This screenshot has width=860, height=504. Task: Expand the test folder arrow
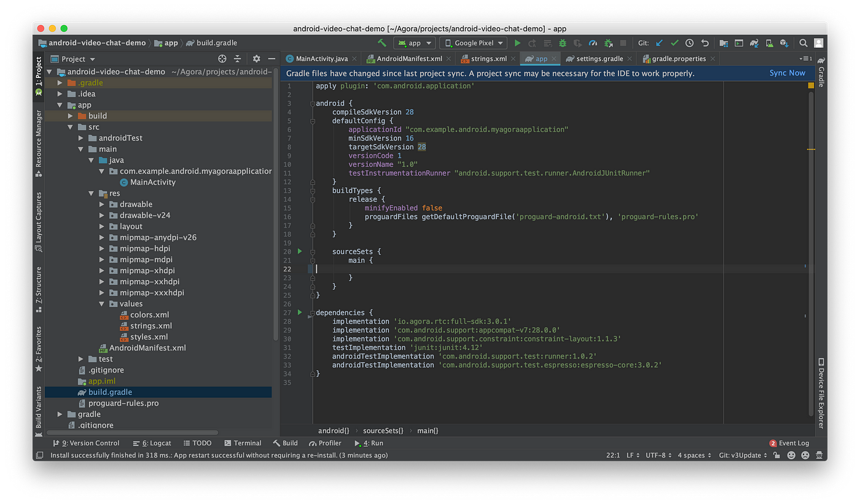80,359
